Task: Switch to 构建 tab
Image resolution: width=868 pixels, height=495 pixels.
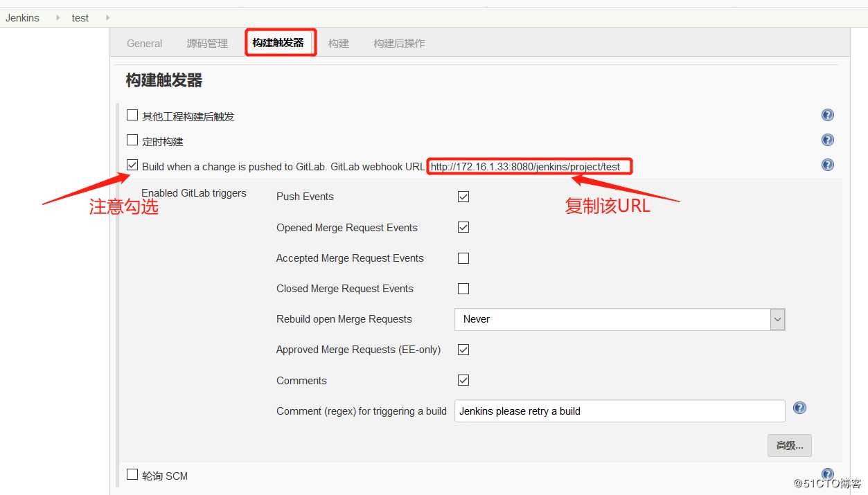Action: pyautogui.click(x=339, y=43)
